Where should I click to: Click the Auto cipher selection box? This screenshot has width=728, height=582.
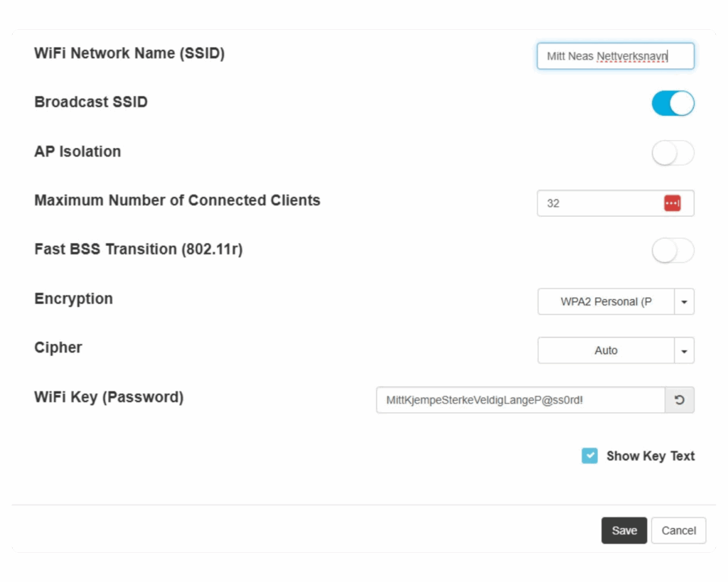coord(606,350)
